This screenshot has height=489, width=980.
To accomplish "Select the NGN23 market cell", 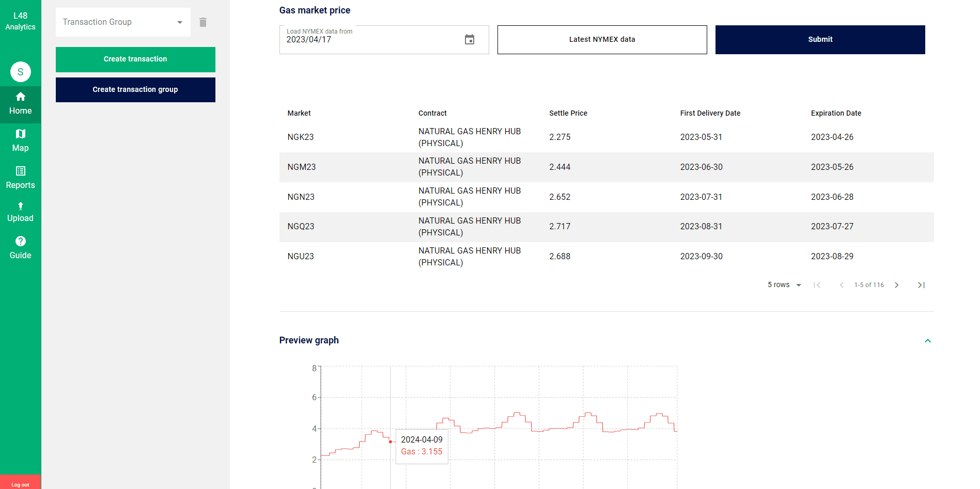I will [301, 197].
